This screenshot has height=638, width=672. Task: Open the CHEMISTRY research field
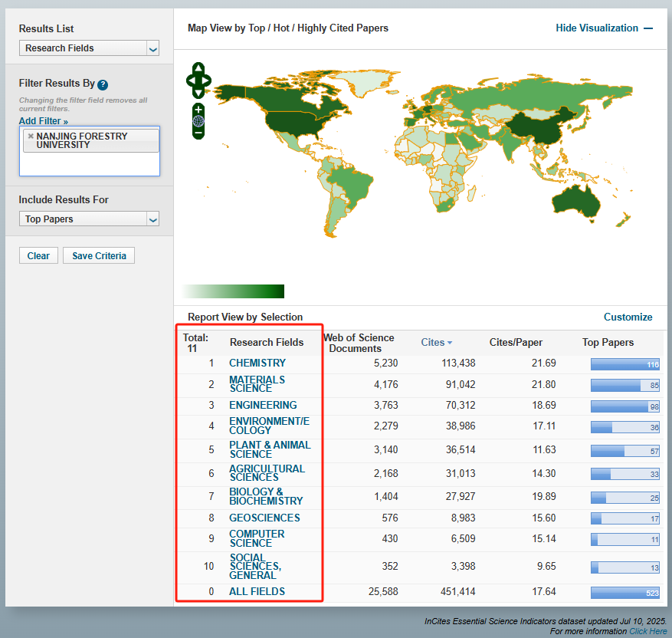click(x=257, y=363)
